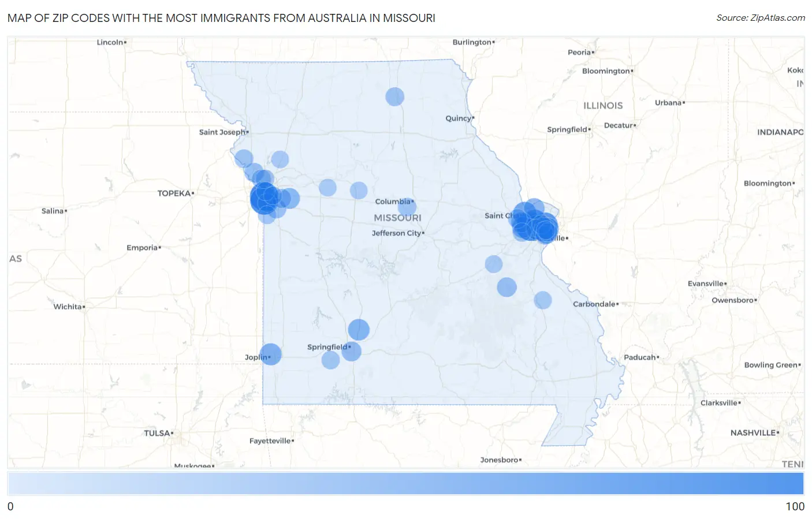Click the TOPEKA city label
Viewport: 812px width, 519px height.
[x=174, y=193]
